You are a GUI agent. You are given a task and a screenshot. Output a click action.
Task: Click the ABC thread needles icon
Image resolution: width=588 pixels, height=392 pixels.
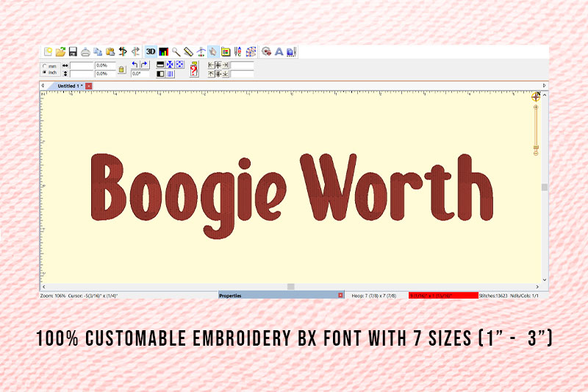point(237,51)
